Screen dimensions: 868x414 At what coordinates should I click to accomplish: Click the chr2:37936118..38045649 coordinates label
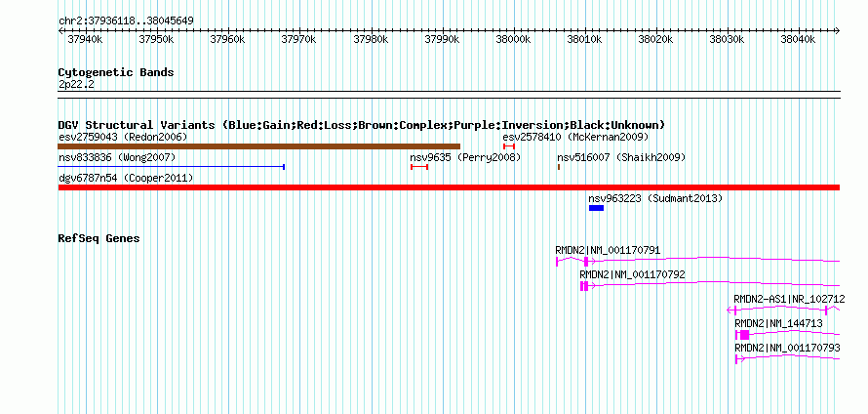[x=126, y=21]
